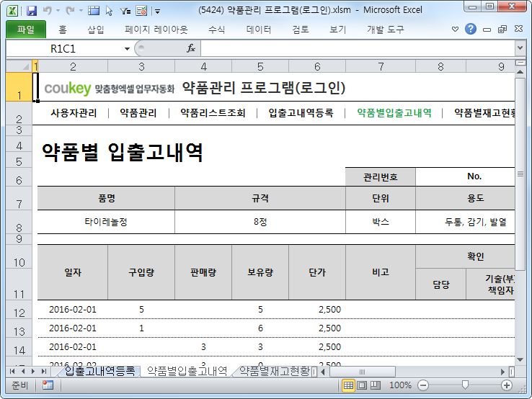This screenshot has height=399, width=532.
Task: Click the 100% zoom level button
Action: coord(400,385)
